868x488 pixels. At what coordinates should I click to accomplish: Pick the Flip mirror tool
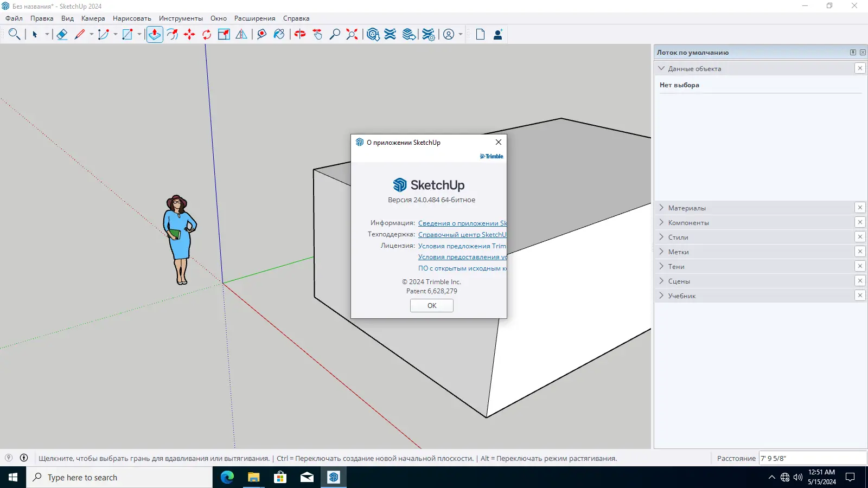(241, 34)
